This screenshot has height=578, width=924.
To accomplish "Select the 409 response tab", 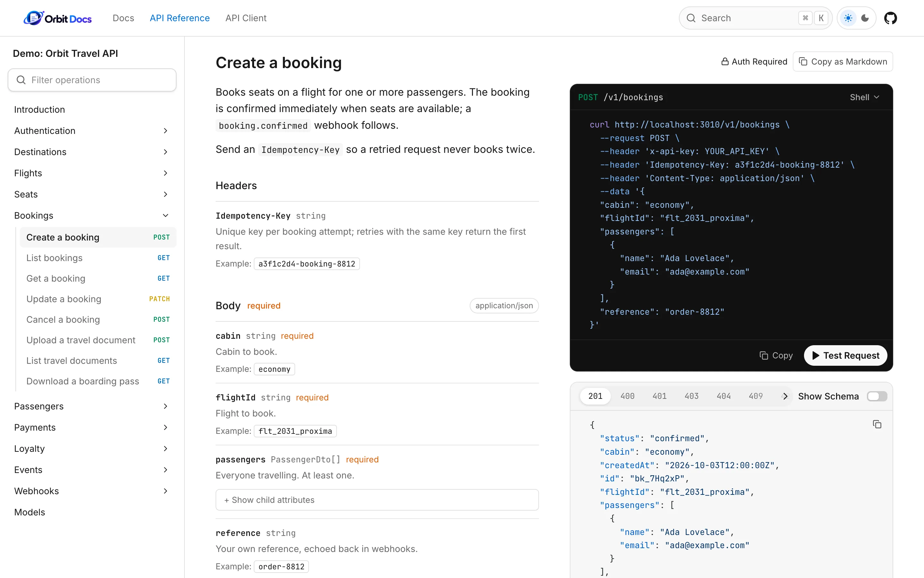I will coord(756,396).
